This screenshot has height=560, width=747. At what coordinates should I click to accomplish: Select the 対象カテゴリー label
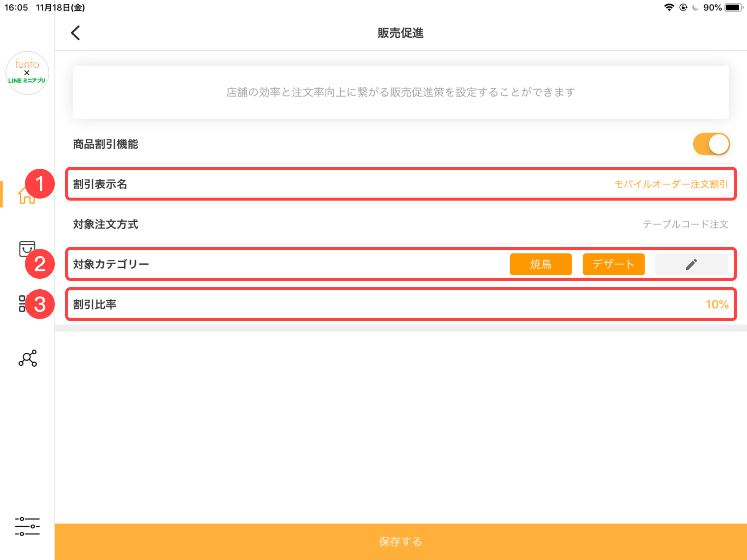tap(111, 264)
